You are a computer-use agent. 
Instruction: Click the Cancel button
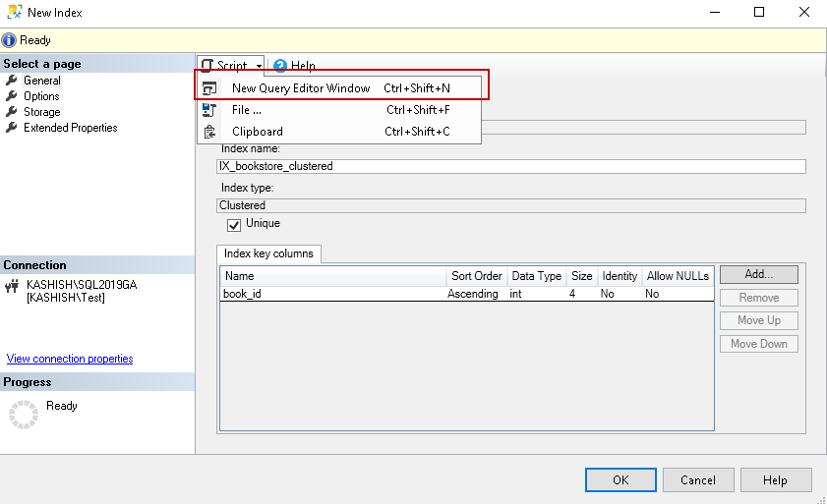tap(698, 480)
